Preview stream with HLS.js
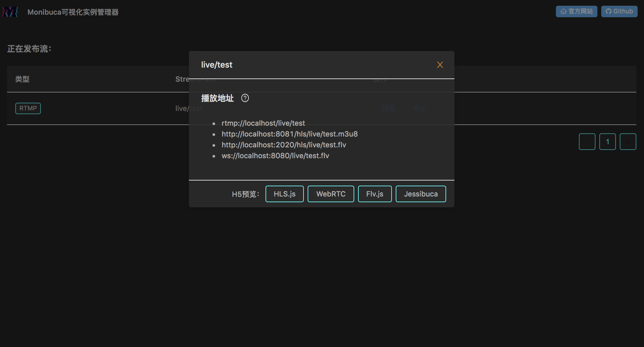The image size is (644, 347). 284,194
